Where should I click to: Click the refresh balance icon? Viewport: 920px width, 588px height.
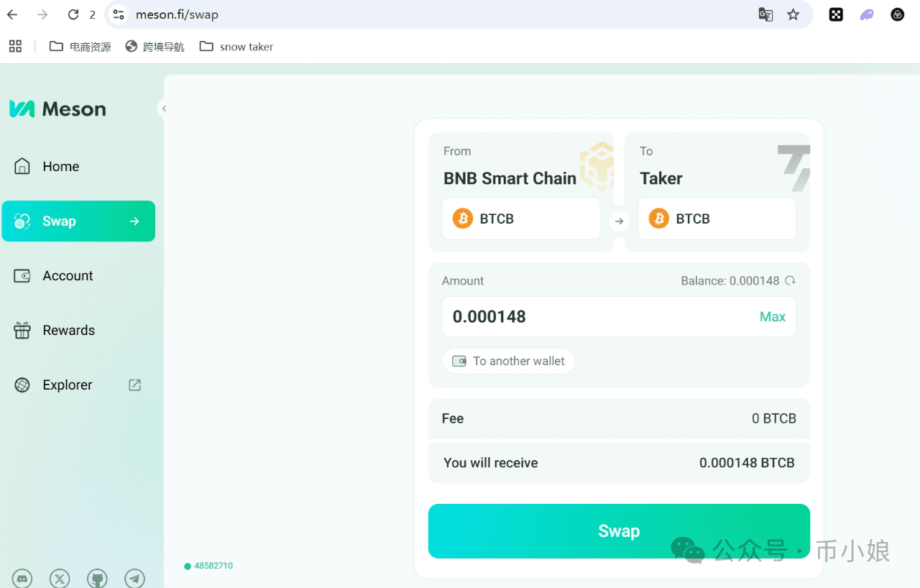point(790,281)
